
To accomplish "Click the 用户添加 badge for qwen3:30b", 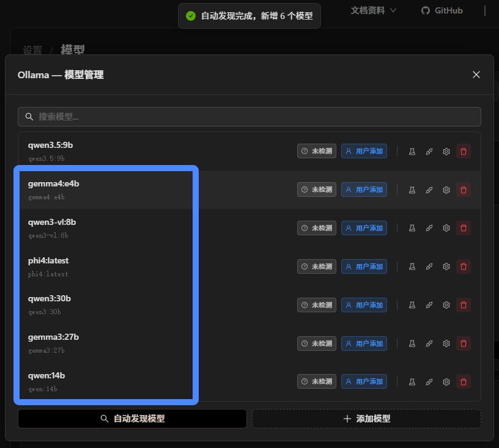I will (x=364, y=305).
